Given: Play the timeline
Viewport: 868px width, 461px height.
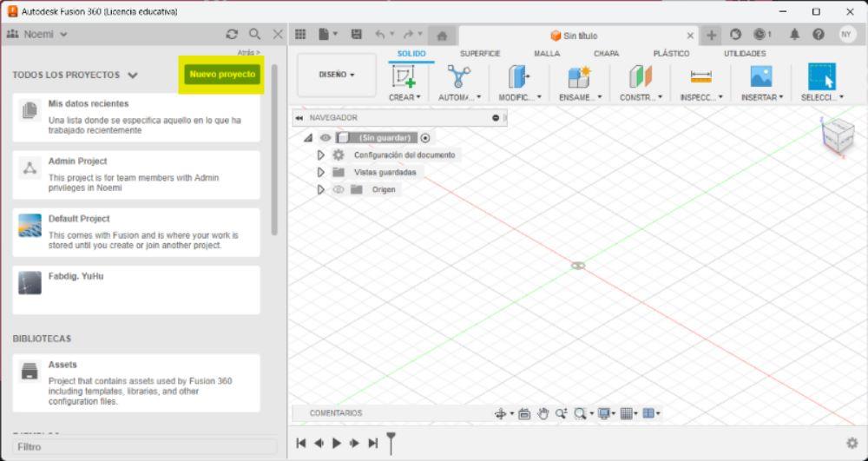Looking at the screenshot, I should tap(337, 443).
